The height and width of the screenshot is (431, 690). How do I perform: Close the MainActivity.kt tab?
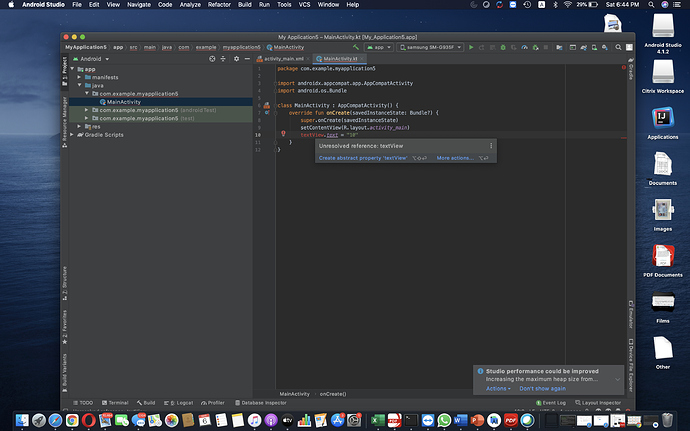point(362,59)
